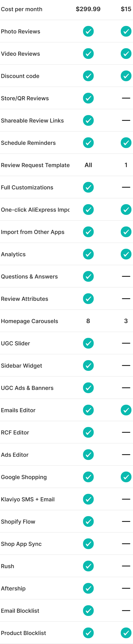Click the $15 column checkmark for Analytics
The image size is (133, 644).
tap(126, 254)
